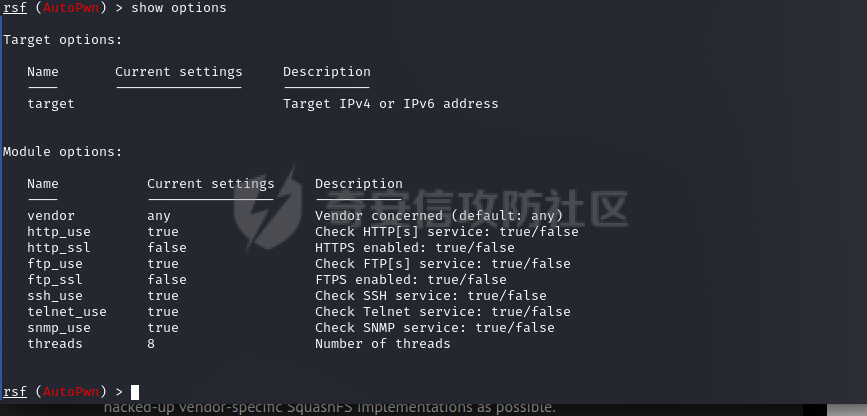Click the 'show options' command text
This screenshot has height=416, width=867.
[x=179, y=8]
